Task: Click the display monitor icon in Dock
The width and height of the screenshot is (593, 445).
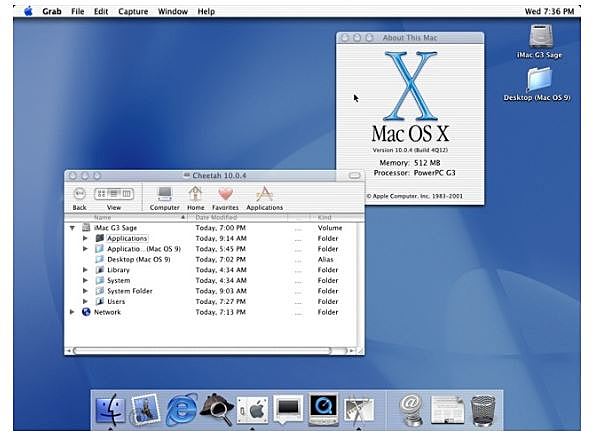Action: point(288,410)
